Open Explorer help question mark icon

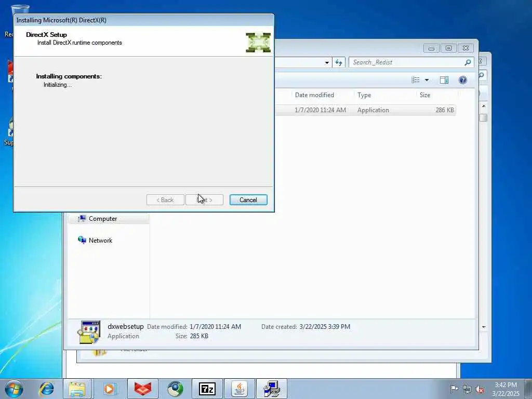point(463,79)
